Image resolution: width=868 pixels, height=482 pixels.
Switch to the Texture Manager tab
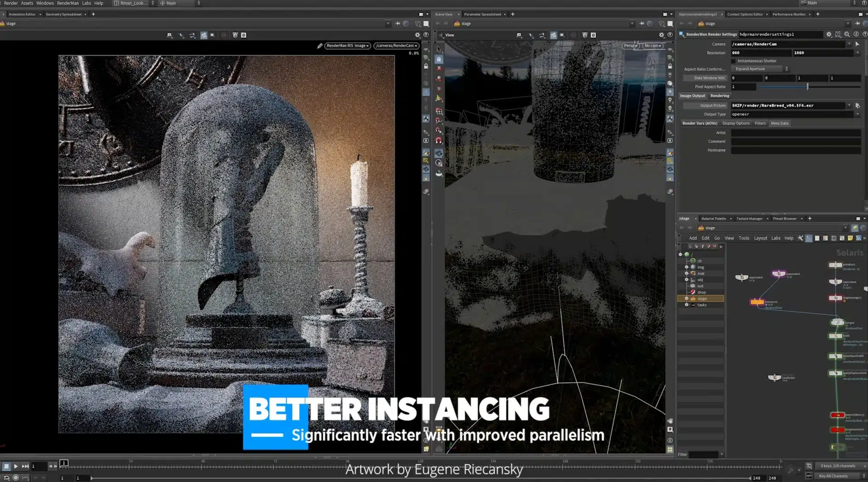(x=750, y=219)
